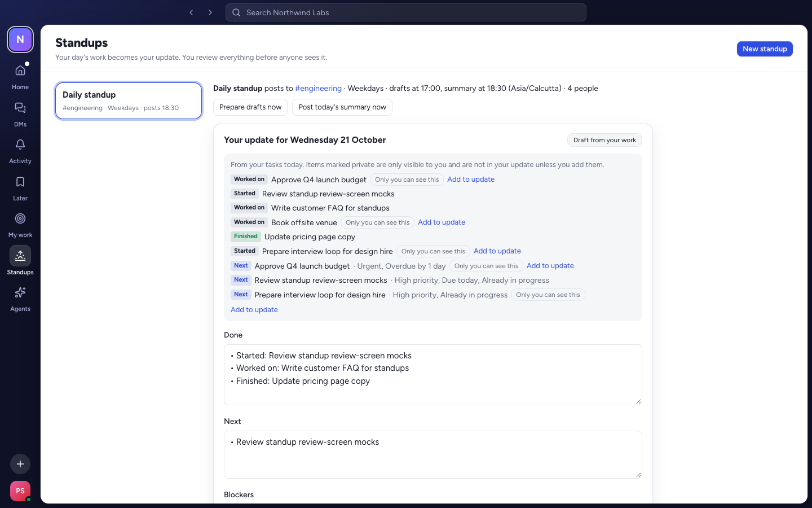Open the Northwind Labs workspace avatar

click(20, 40)
